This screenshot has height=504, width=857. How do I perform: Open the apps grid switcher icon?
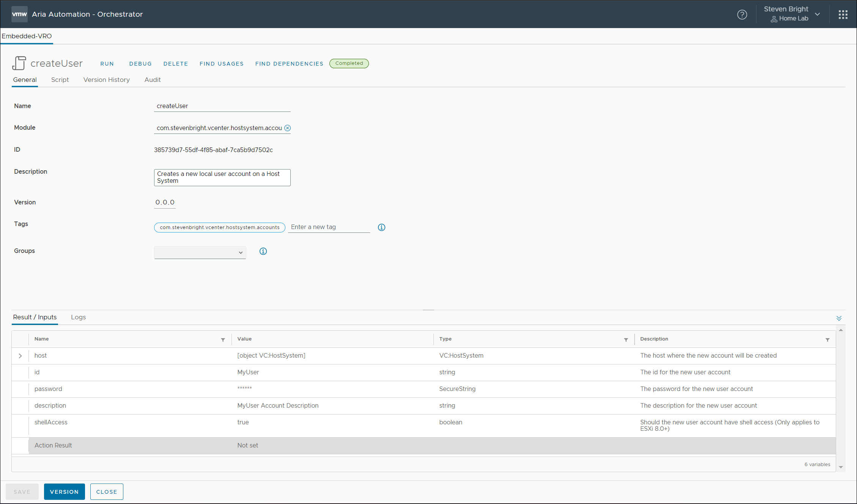[843, 14]
